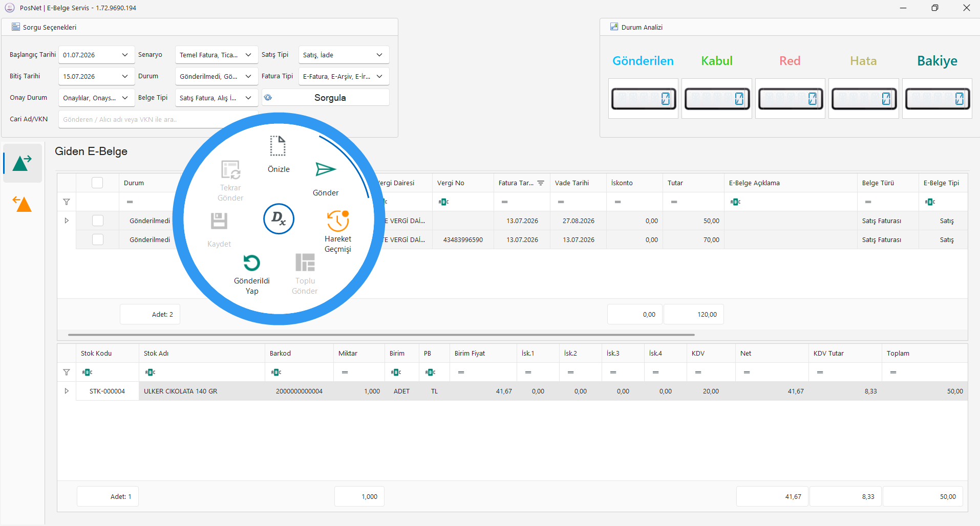The height and width of the screenshot is (526, 980).
Task: Click the Gönderilen counter display
Action: (x=644, y=98)
